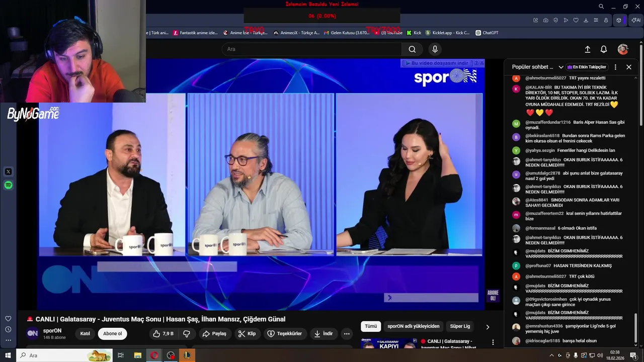Start voice search with the microphone icon

pos(435,49)
